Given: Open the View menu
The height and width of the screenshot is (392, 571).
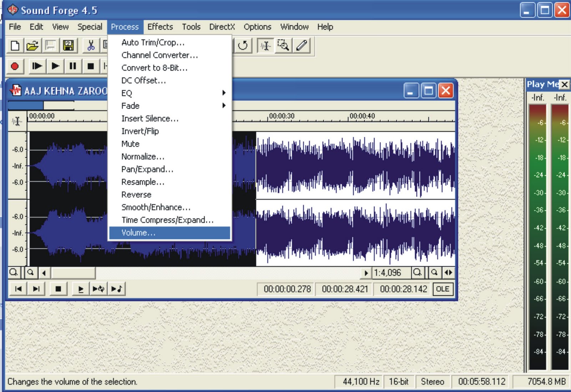Looking at the screenshot, I should pyautogui.click(x=60, y=27).
